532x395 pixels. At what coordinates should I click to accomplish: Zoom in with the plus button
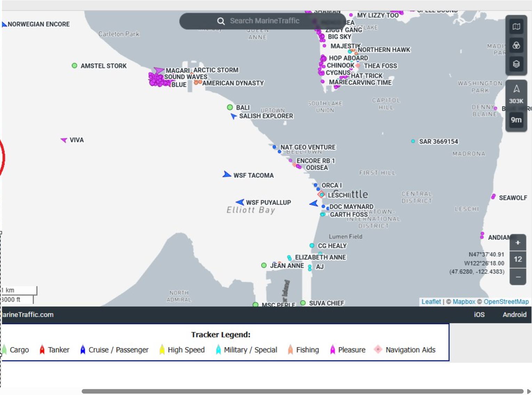pos(518,242)
